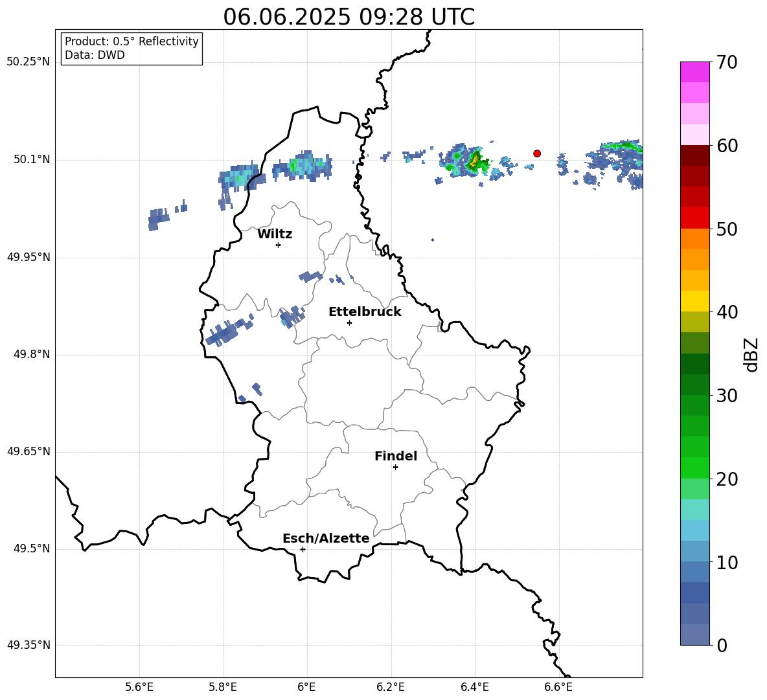Viewport: 767px width, 700px height.
Task: Click the 'Data: DWD' text
Action: click(95, 55)
